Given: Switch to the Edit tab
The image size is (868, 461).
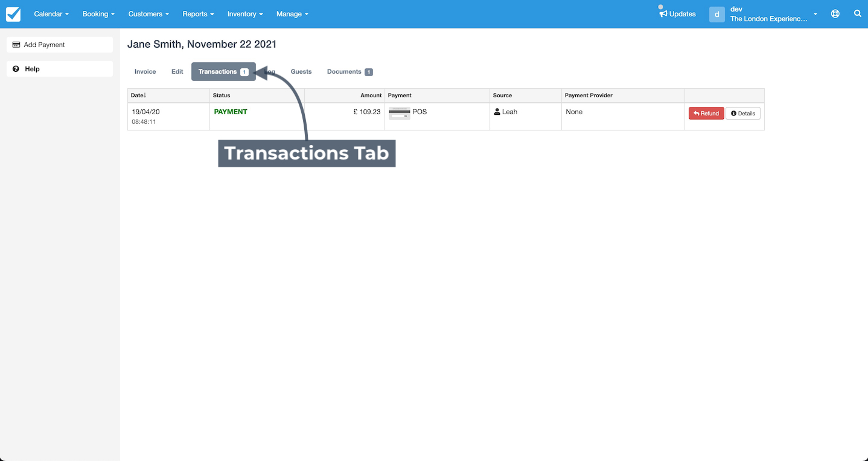Looking at the screenshot, I should point(177,71).
